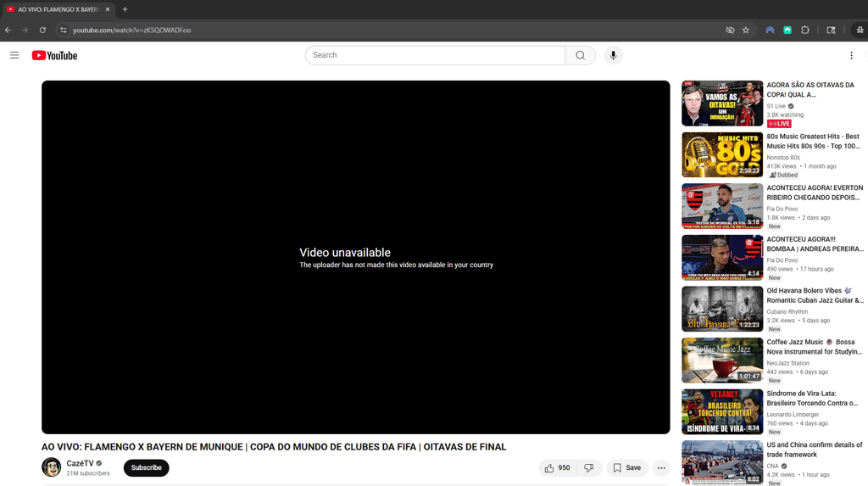Open title 'US and China confirm details'

point(815,450)
